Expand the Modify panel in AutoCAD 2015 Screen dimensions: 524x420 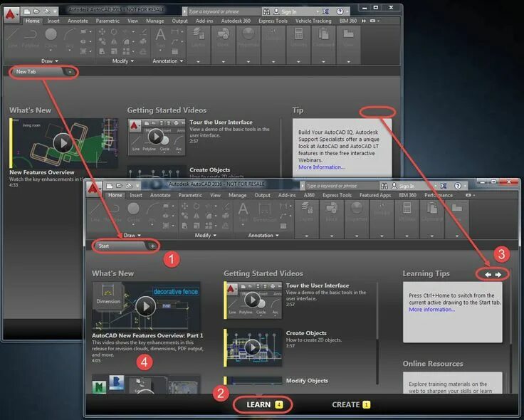123,61
